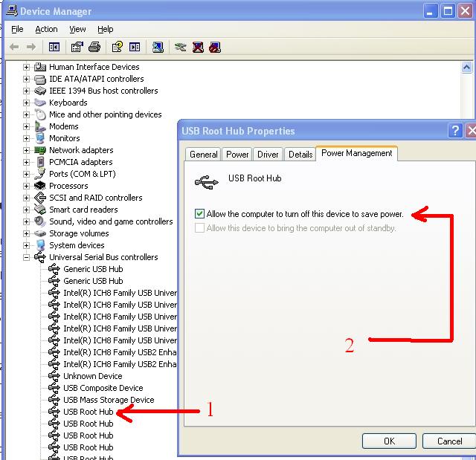476x460 pixels.
Task: Uncheck allow computer to turn off device
Action: [199, 214]
